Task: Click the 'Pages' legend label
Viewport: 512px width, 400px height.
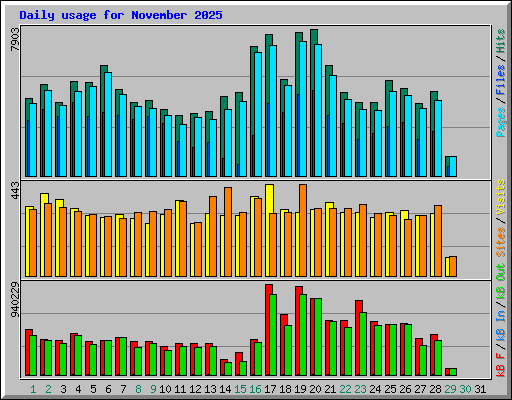Action: point(500,122)
